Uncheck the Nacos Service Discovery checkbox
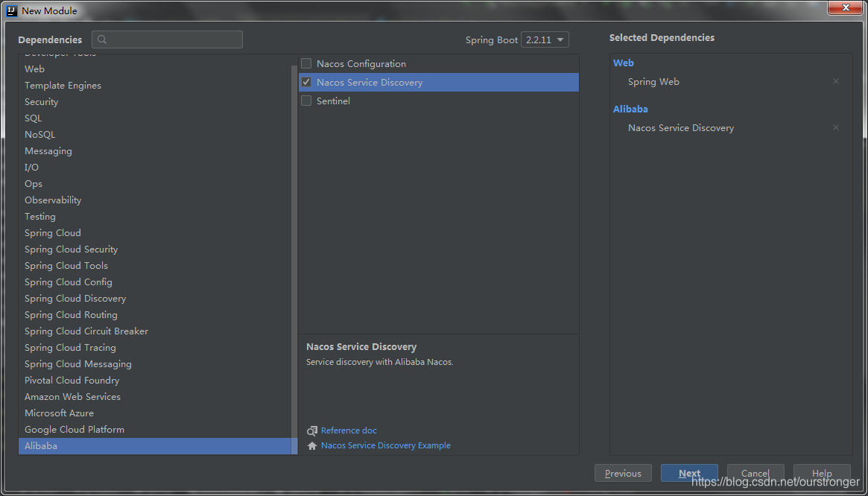This screenshot has height=496, width=868. 306,82
